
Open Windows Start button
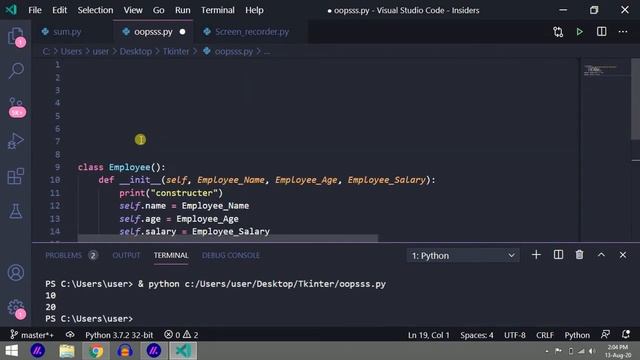pyautogui.click(x=11, y=351)
